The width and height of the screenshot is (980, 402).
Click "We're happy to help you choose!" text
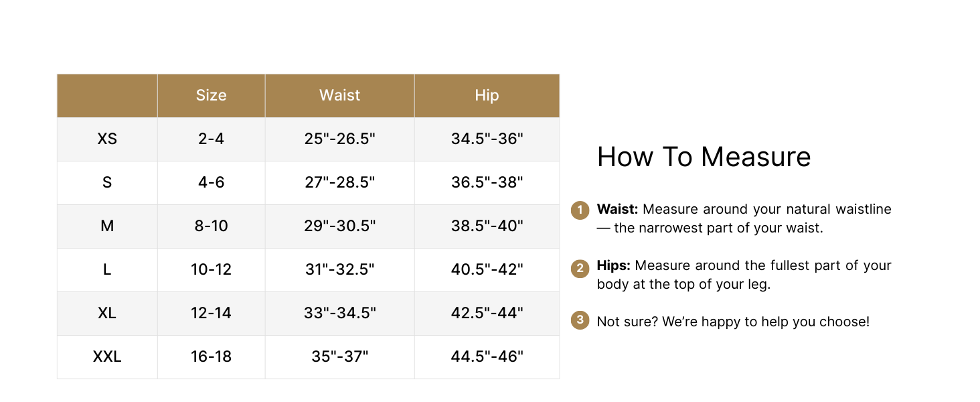(x=766, y=322)
